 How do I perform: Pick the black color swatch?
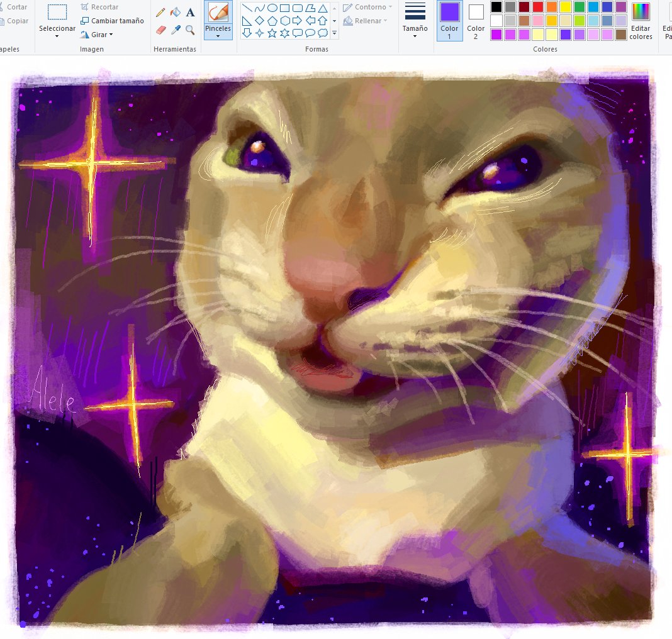tap(496, 7)
